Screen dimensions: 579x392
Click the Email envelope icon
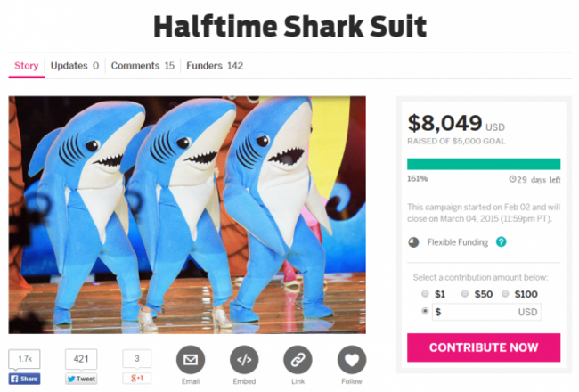click(x=191, y=360)
